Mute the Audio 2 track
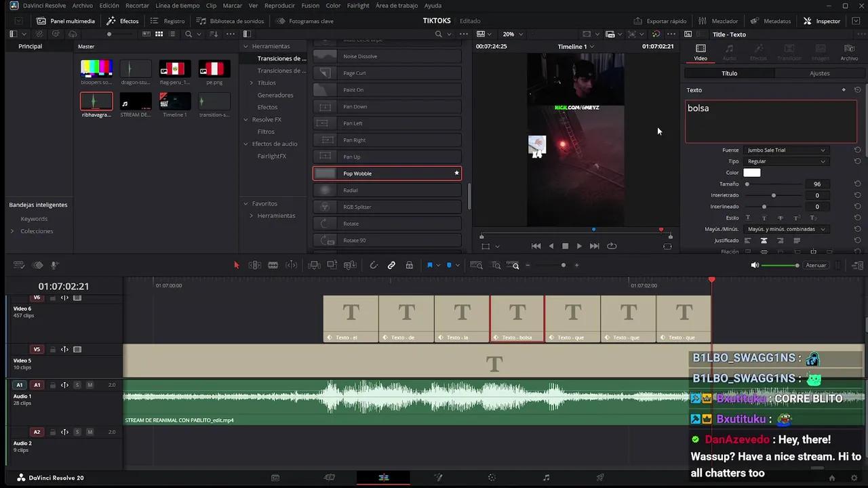Screen dimensions: 868x488 point(90,431)
